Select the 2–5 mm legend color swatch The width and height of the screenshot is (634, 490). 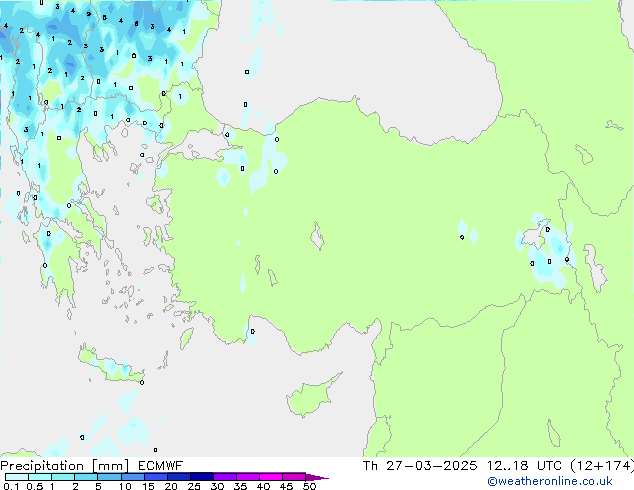point(86,477)
